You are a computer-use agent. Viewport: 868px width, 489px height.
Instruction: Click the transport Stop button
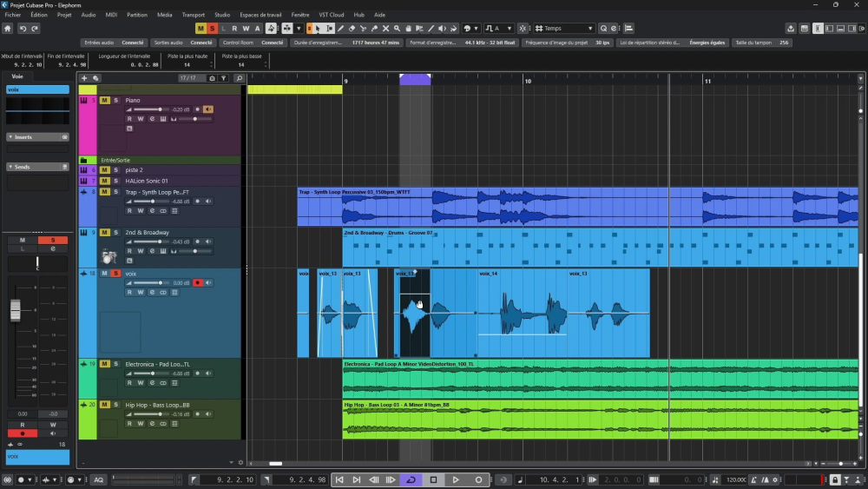tap(433, 479)
